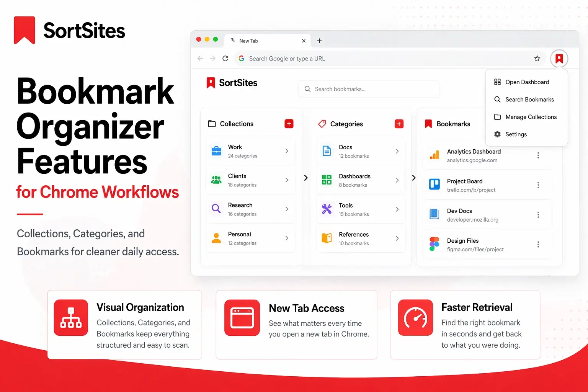Click the Docs document icon

pyautogui.click(x=327, y=151)
